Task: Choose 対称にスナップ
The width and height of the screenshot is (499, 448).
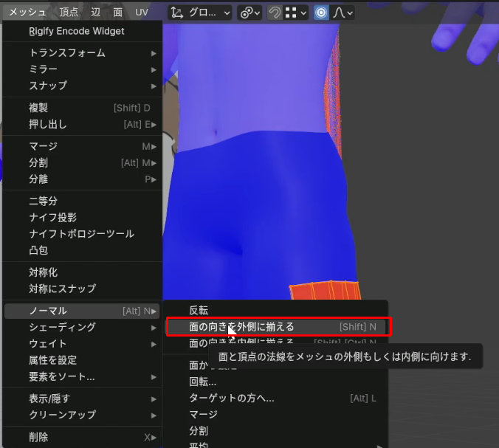Action: tap(83, 289)
